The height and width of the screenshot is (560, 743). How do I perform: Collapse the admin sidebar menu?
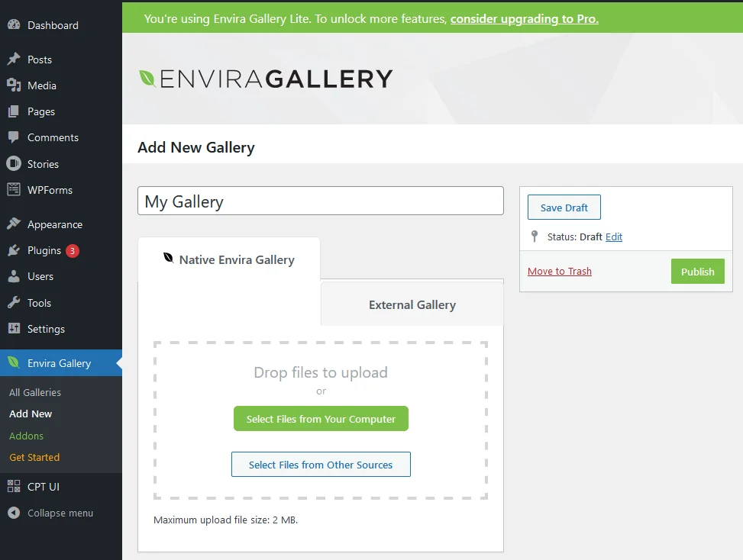click(x=50, y=513)
